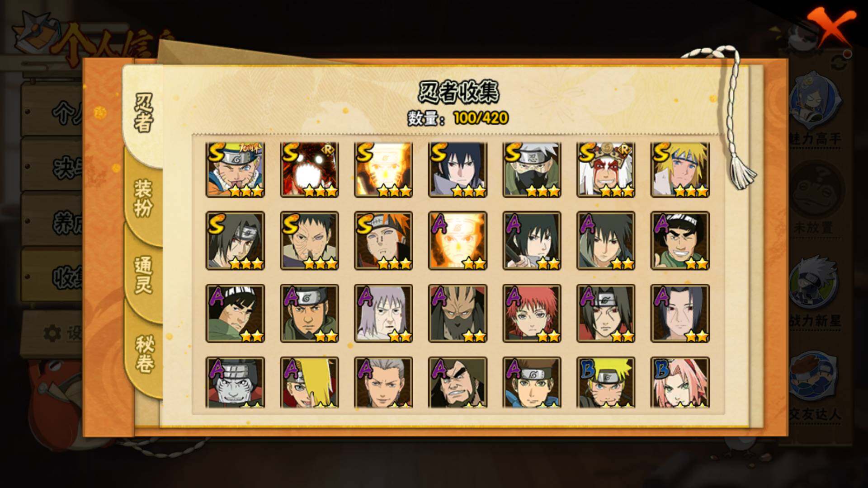868x488 pixels.
Task: Select the 忍者 side tab
Action: click(x=143, y=113)
